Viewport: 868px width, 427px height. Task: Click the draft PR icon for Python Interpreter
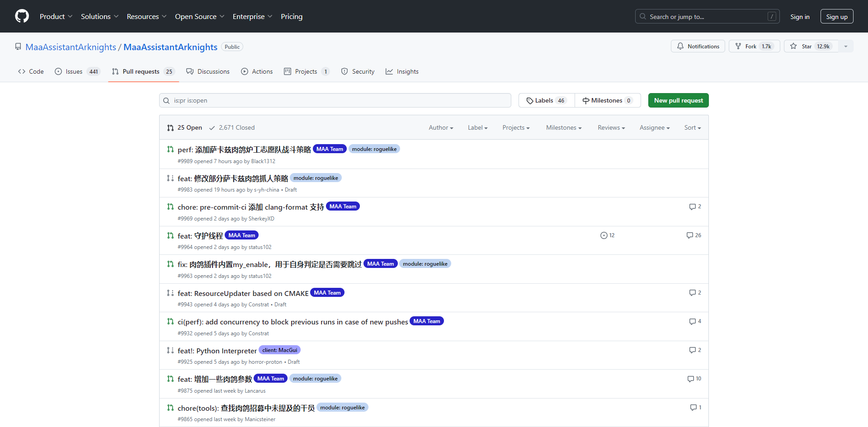coord(170,350)
